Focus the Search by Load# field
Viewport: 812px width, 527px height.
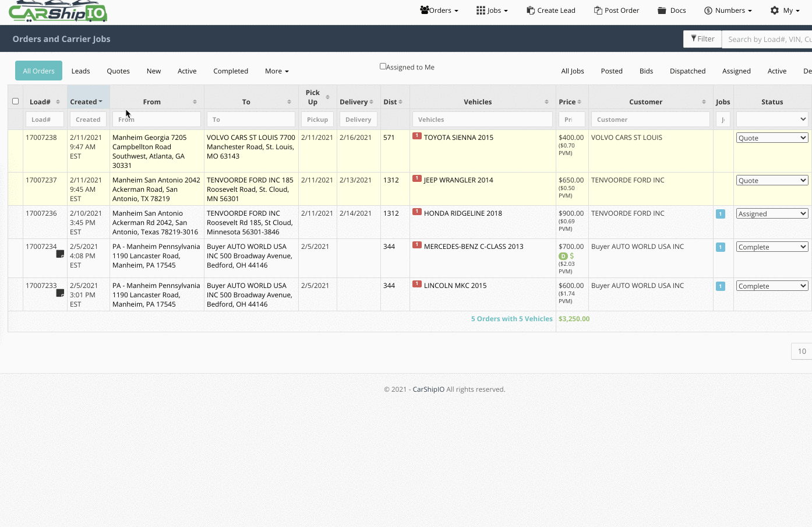[x=767, y=39]
